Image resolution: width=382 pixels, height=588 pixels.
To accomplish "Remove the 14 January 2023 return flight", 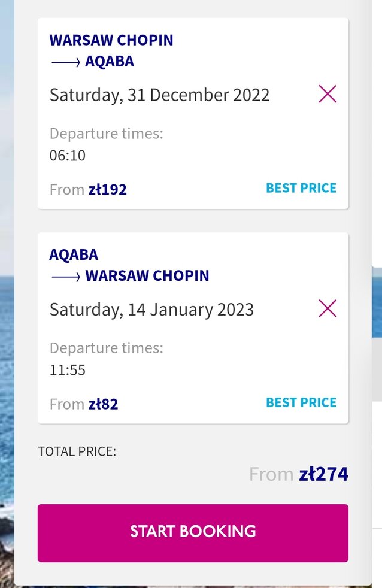I will click(x=328, y=308).
